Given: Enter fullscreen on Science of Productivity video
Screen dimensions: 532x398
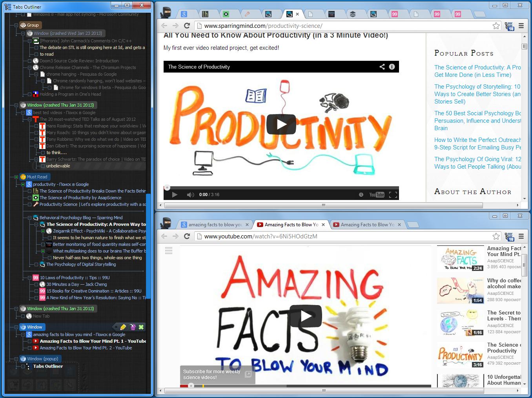Looking at the screenshot, I should 393,194.
